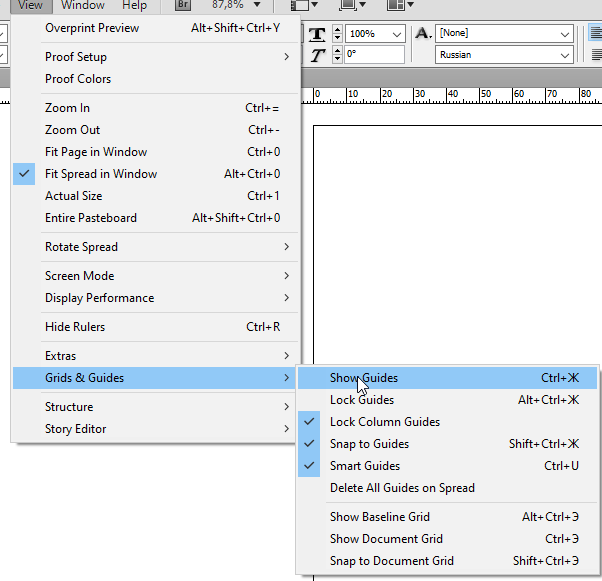This screenshot has height=581, width=602.
Task: Open the Grids & Guides submenu item
Action: click(x=156, y=378)
